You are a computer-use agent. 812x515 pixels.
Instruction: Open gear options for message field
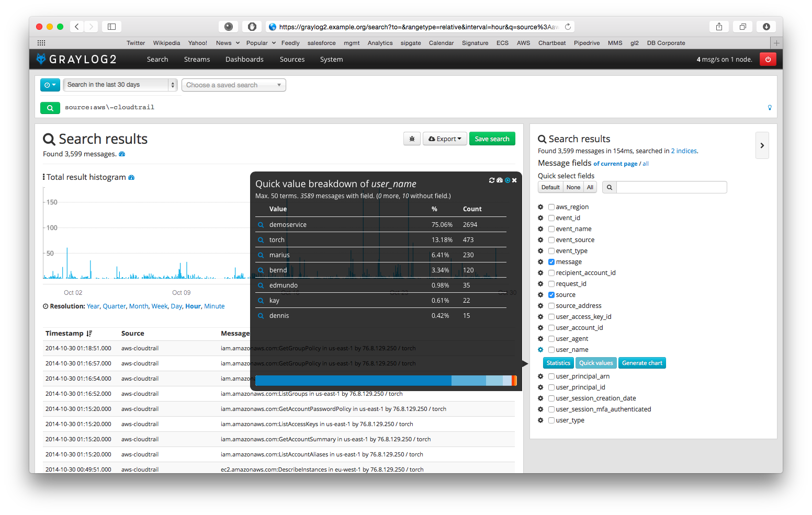541,262
